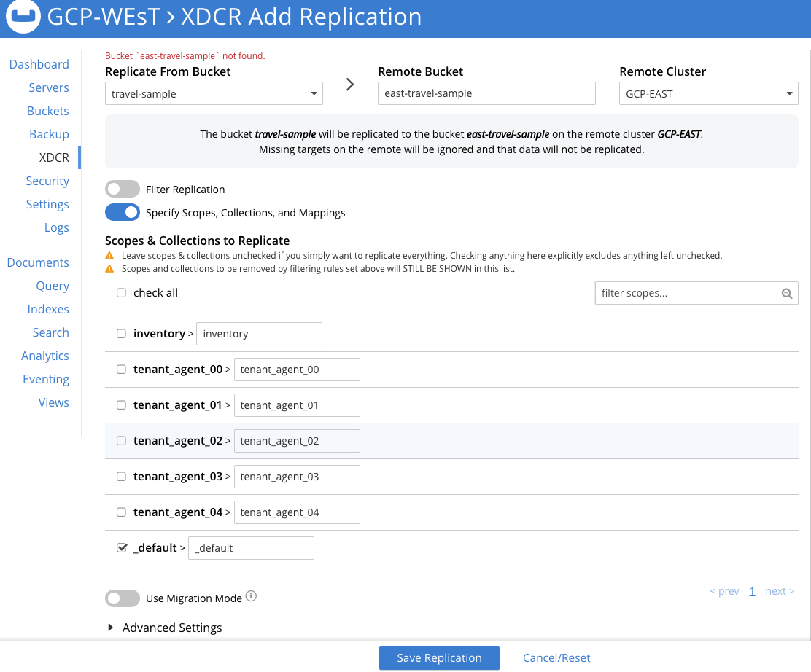
Task: Click the Migration Mode info icon
Action: pos(251,596)
